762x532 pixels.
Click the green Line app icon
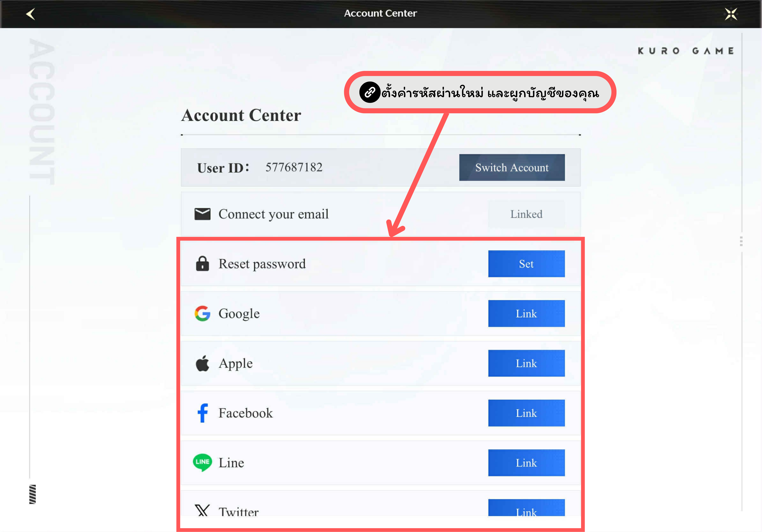[202, 462]
